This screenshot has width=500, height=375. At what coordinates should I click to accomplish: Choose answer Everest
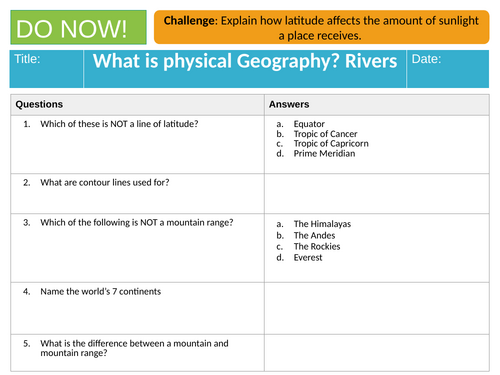point(308,257)
